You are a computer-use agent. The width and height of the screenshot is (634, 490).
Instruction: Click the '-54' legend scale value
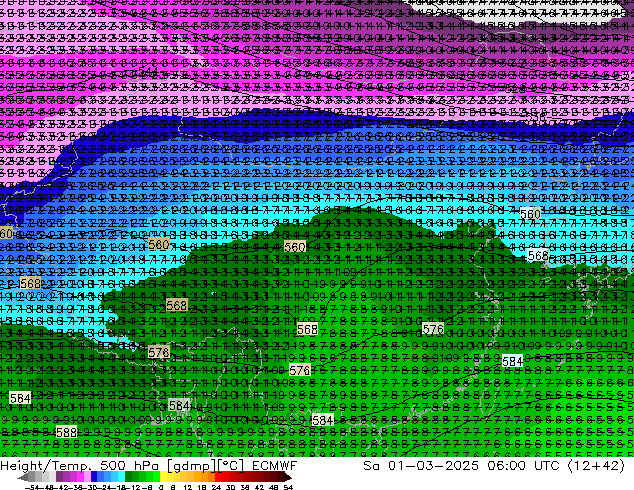click(32, 488)
